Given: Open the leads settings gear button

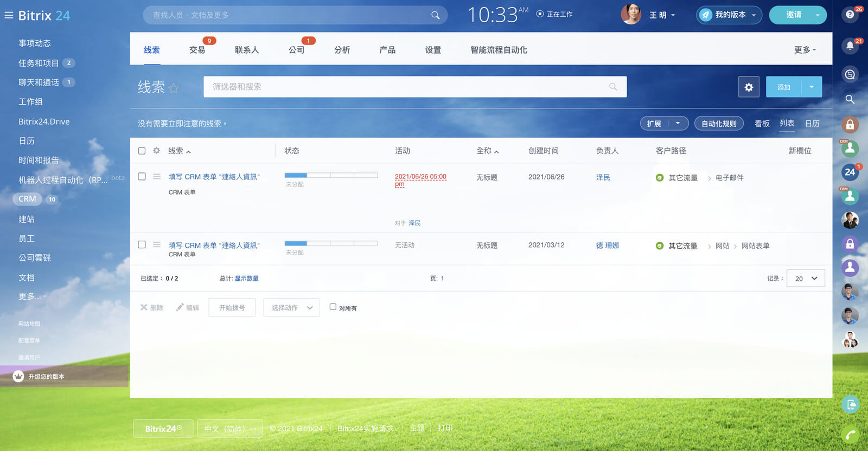Looking at the screenshot, I should click(x=749, y=87).
